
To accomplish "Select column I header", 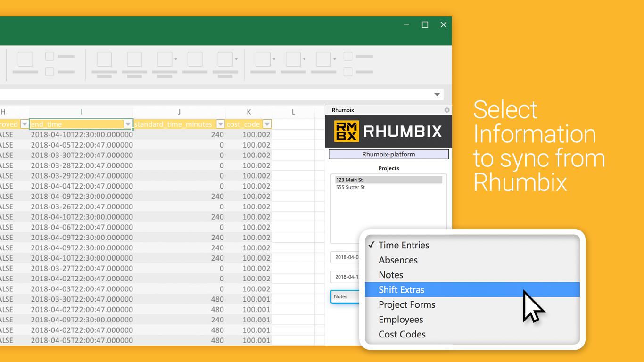I will (81, 112).
